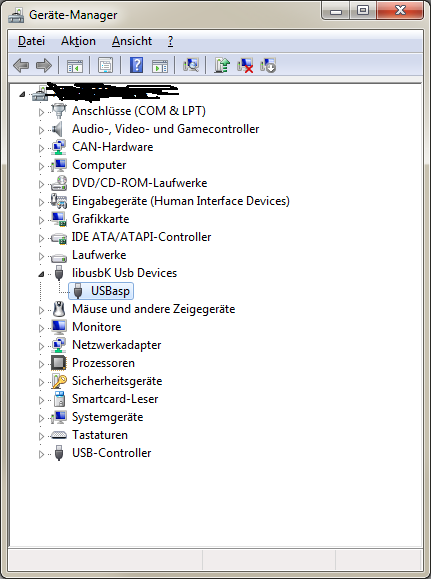Select the USBasp device entry
The width and height of the screenshot is (431, 579).
pos(101,291)
